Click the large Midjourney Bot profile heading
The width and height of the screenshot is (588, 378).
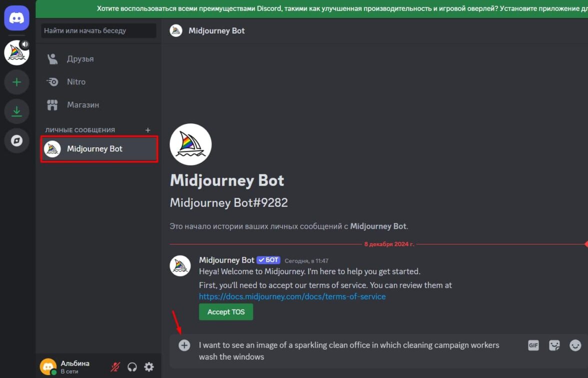point(227,181)
